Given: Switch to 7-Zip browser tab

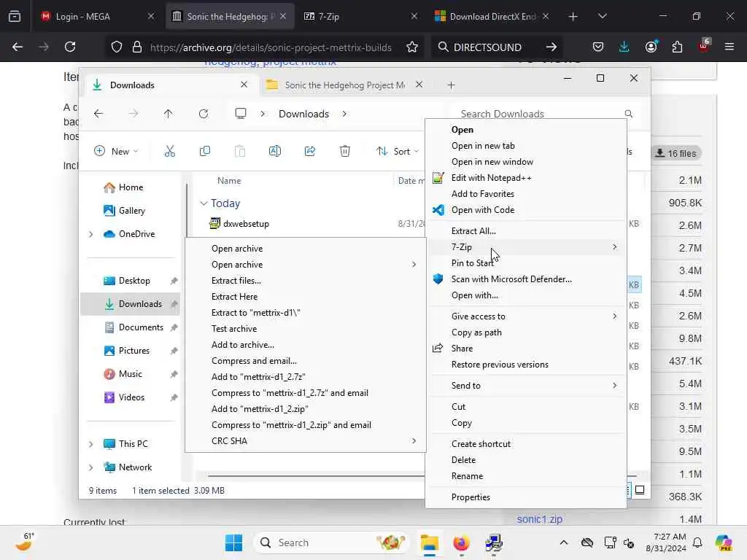Looking at the screenshot, I should tap(360, 17).
